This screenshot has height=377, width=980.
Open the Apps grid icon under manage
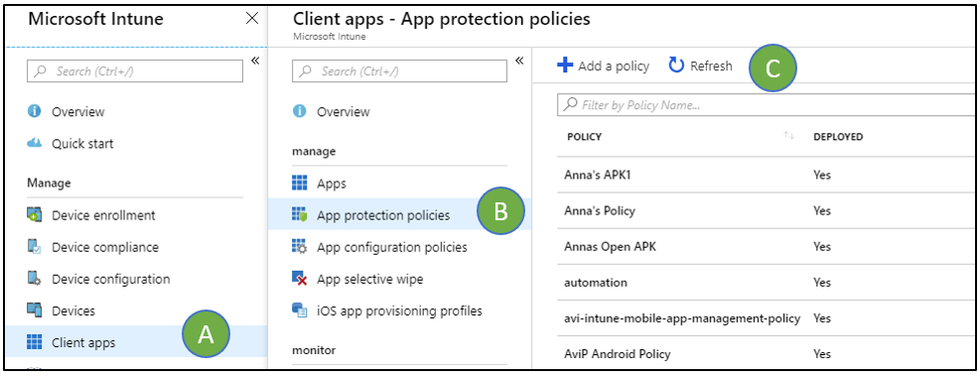point(300,184)
